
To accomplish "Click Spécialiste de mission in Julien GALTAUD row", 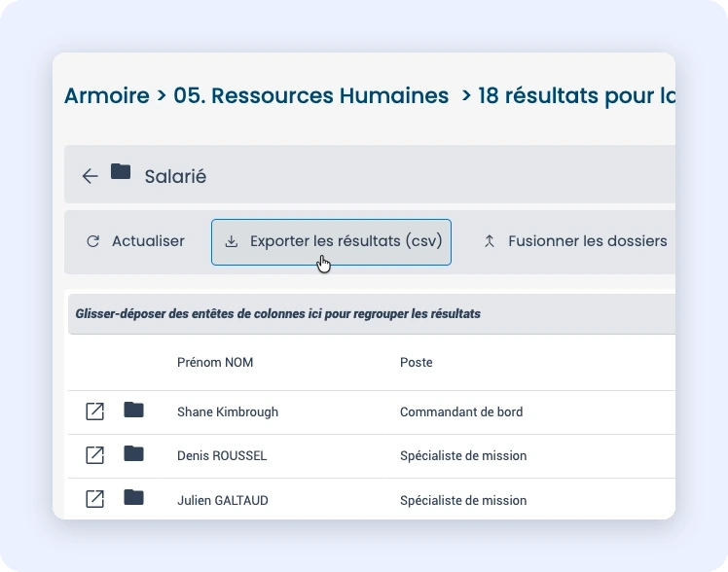I will 463,500.
